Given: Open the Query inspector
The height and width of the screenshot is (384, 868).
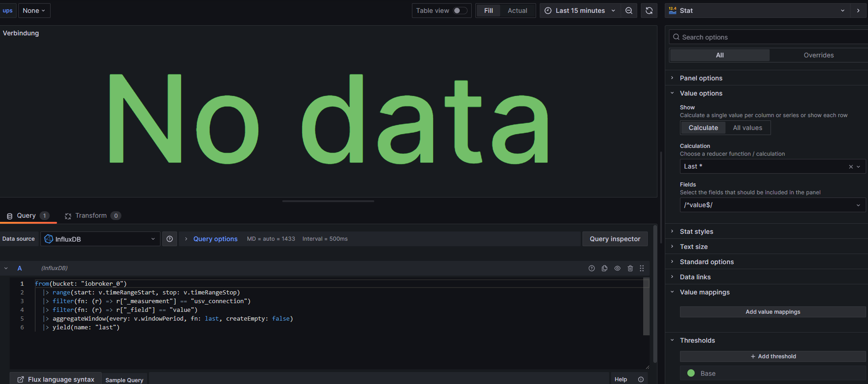Looking at the screenshot, I should (x=615, y=239).
